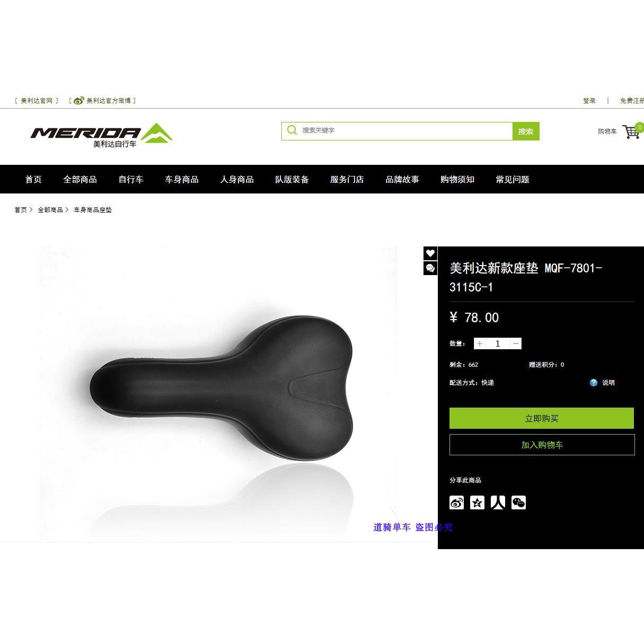Click the 立即购买 buy now button
The width and height of the screenshot is (644, 644).
point(542,418)
